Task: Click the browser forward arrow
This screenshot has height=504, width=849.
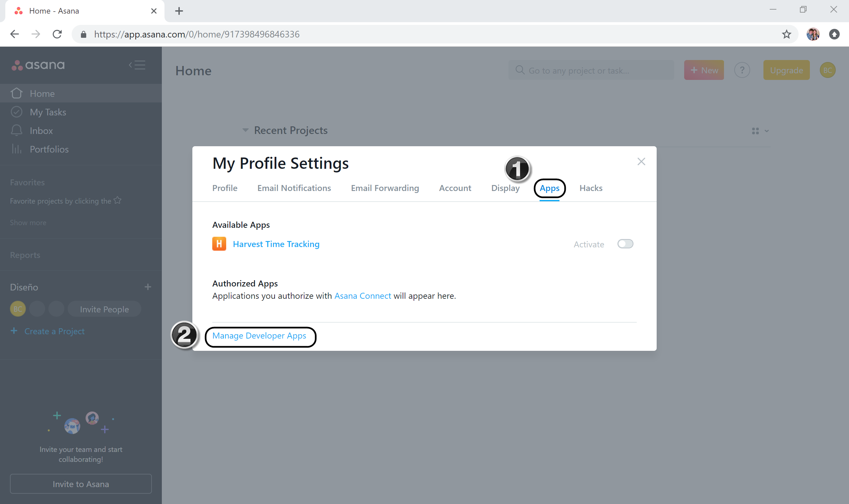Action: (36, 34)
